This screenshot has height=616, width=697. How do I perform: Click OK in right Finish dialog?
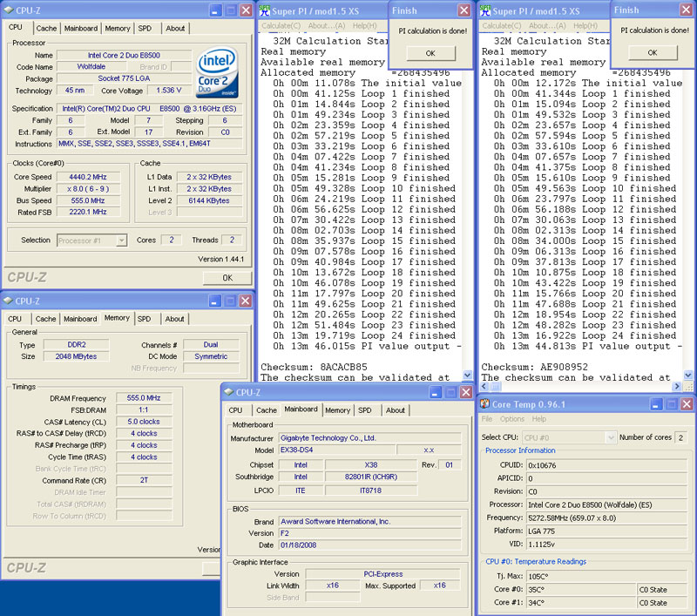click(x=653, y=52)
